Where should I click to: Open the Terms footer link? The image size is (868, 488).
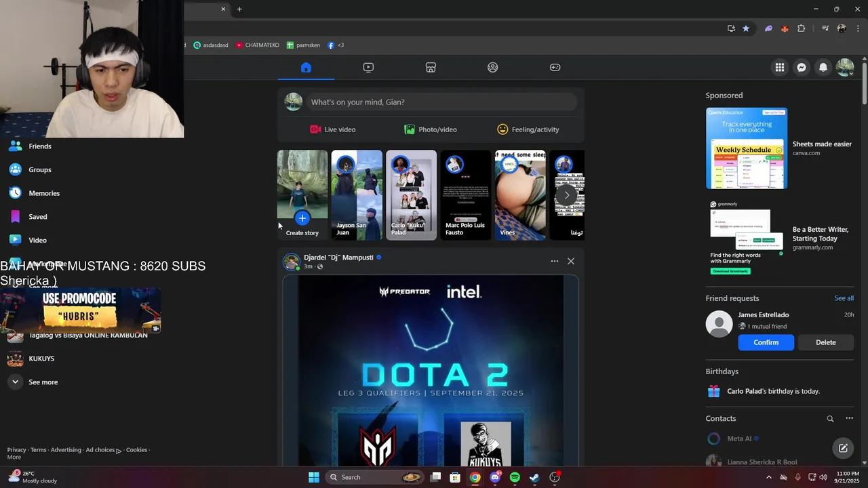click(x=38, y=450)
